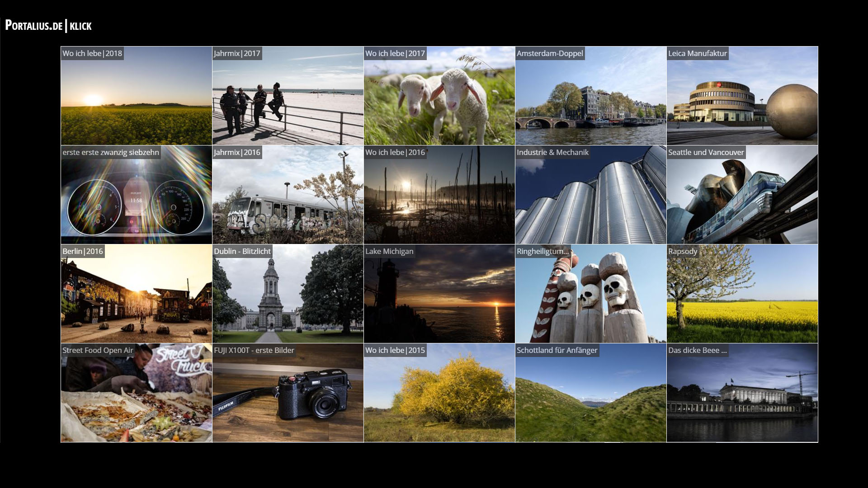Open the "Street Food Open Air" gallery
The height and width of the screenshot is (488, 868).
[x=136, y=392]
